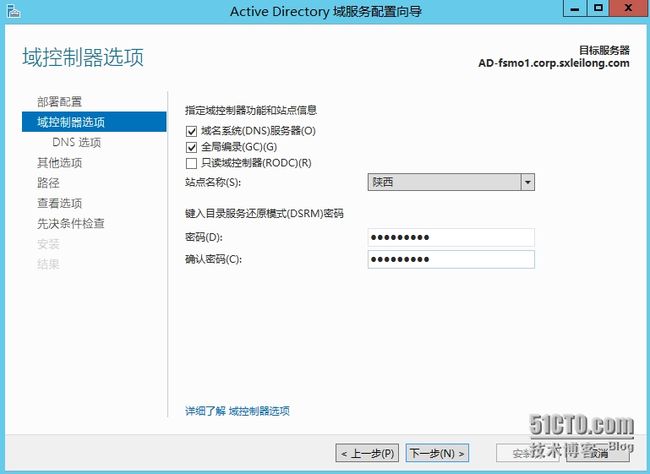Click the 键入目录服务还原模式(DSRM)密码 label
The width and height of the screenshot is (650, 474).
(x=264, y=214)
